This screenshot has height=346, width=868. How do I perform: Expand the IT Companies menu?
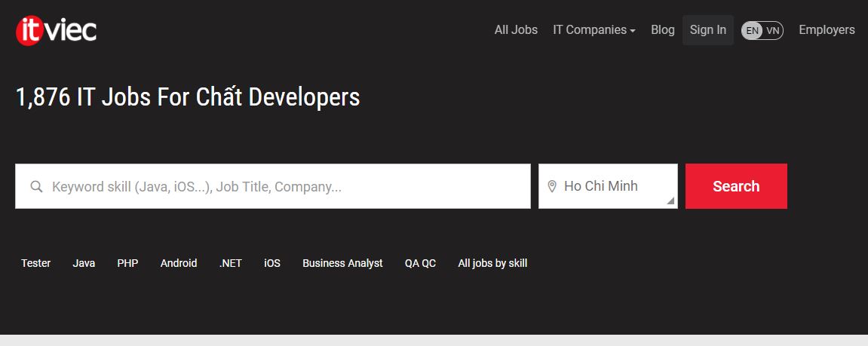(594, 30)
